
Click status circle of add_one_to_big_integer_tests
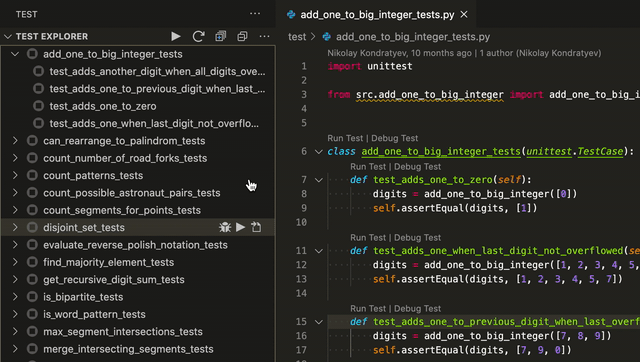(32, 54)
